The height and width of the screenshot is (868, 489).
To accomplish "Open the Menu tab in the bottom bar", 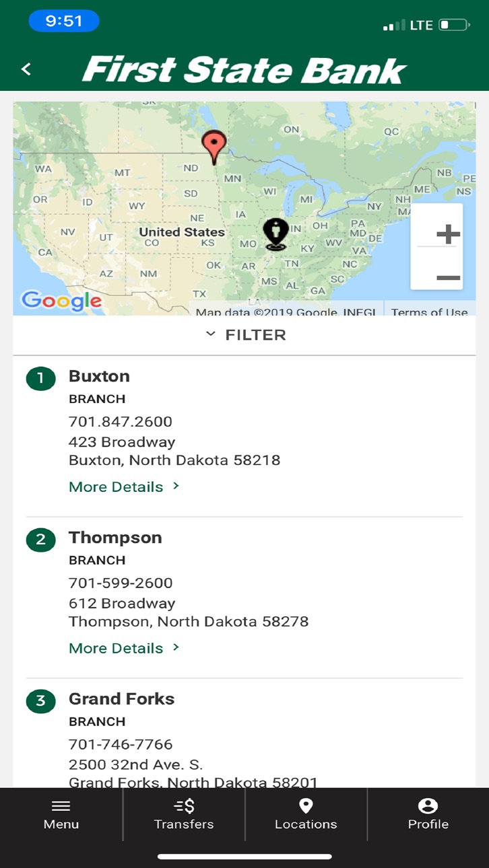I will [61, 815].
